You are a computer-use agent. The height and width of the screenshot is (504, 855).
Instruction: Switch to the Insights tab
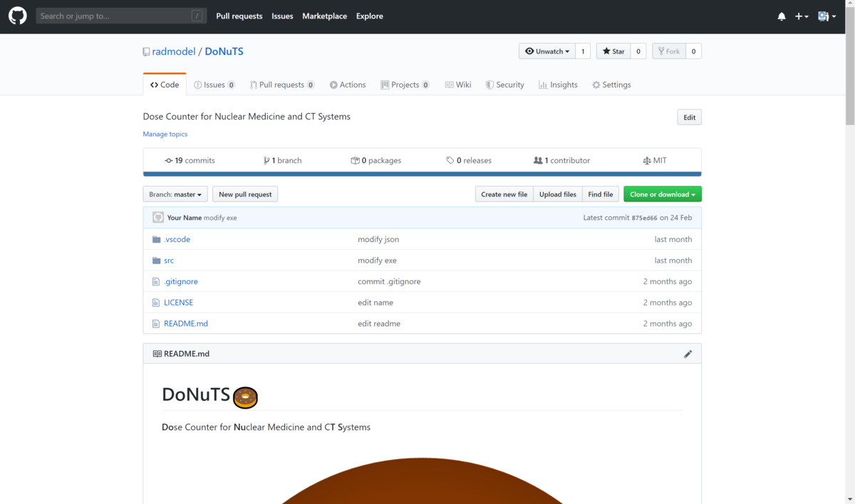(558, 85)
